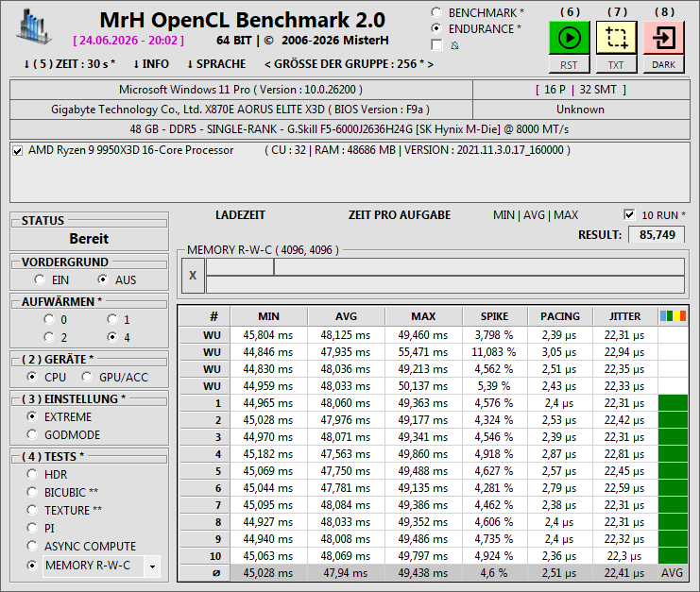Open the SPRACHE language menu
The image size is (700, 592).
216,64
